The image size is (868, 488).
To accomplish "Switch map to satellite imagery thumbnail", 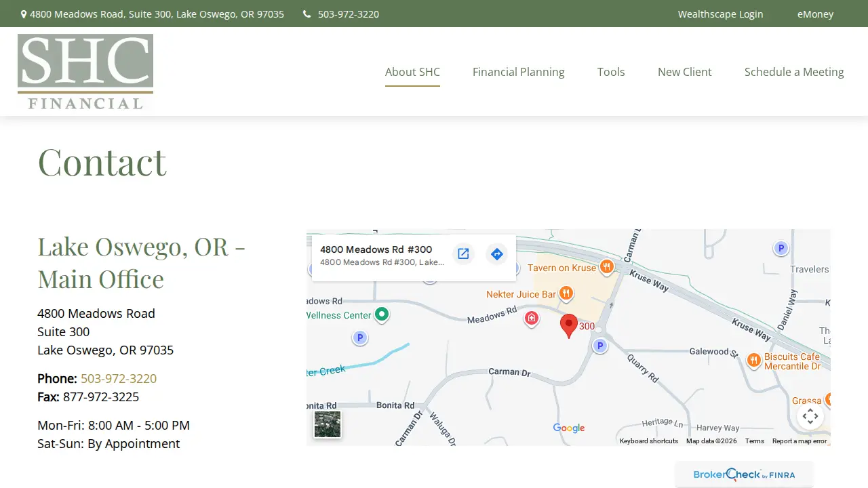I will (x=328, y=424).
